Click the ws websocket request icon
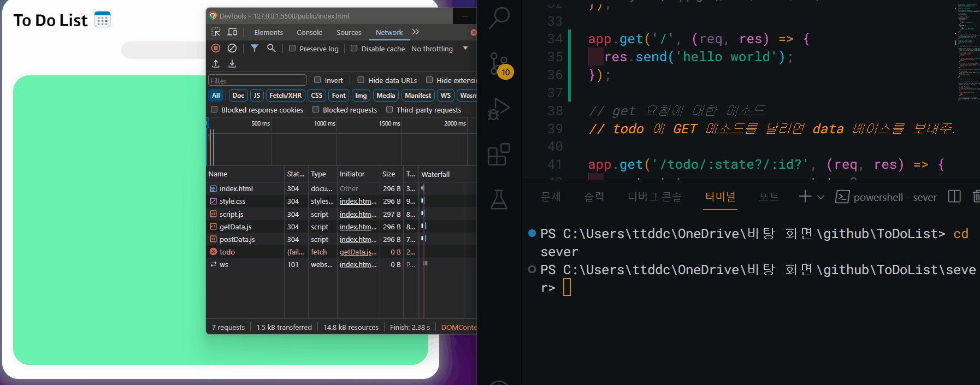The height and width of the screenshot is (385, 980). coord(214,264)
